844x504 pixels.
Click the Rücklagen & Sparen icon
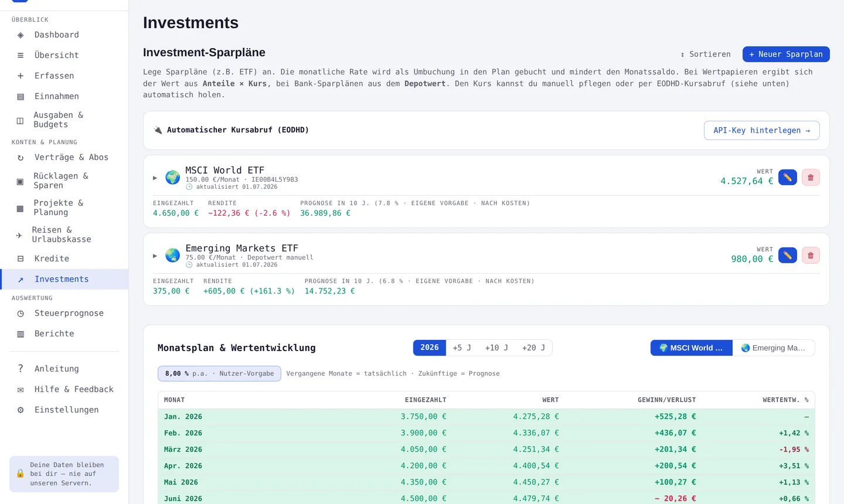20,182
